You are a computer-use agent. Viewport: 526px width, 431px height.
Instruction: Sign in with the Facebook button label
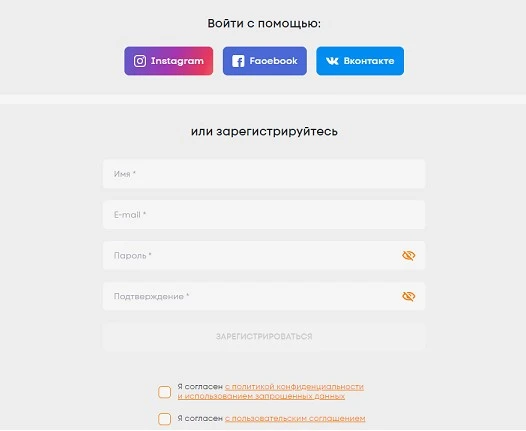273,61
